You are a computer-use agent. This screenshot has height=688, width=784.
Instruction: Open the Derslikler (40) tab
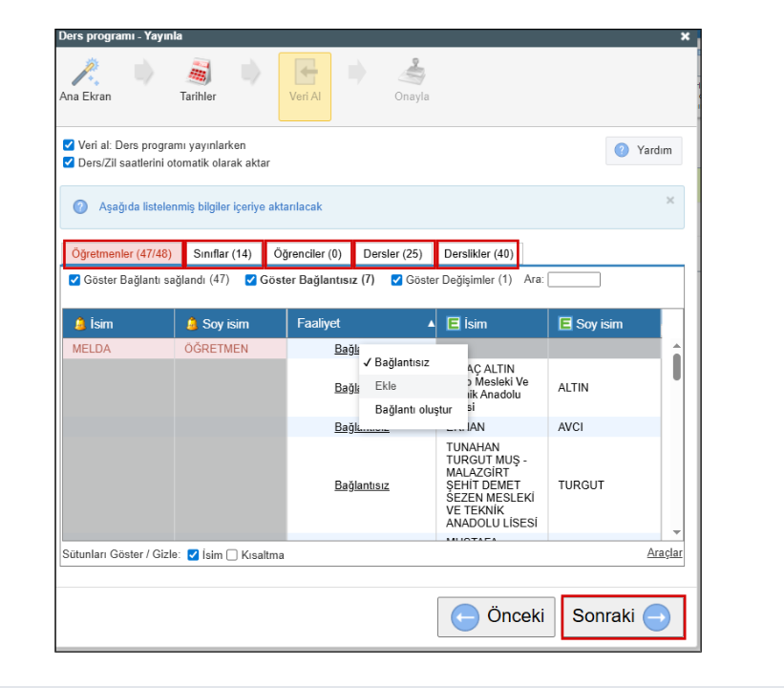point(478,254)
